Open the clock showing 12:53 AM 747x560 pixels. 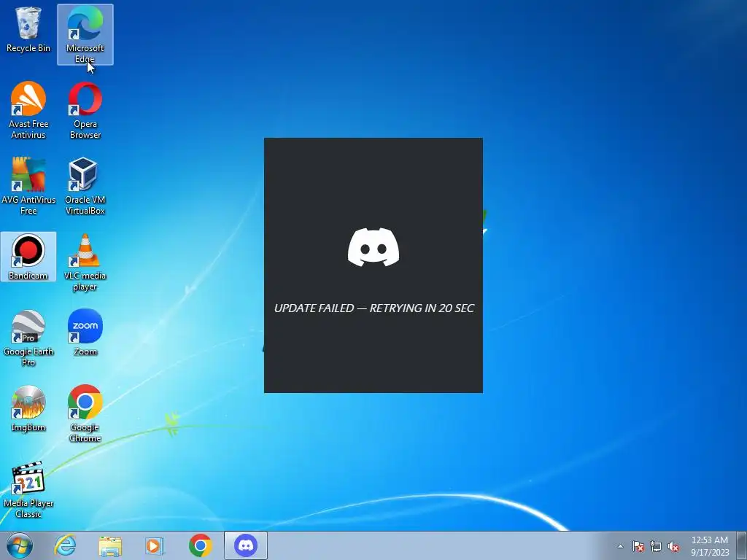tap(710, 546)
